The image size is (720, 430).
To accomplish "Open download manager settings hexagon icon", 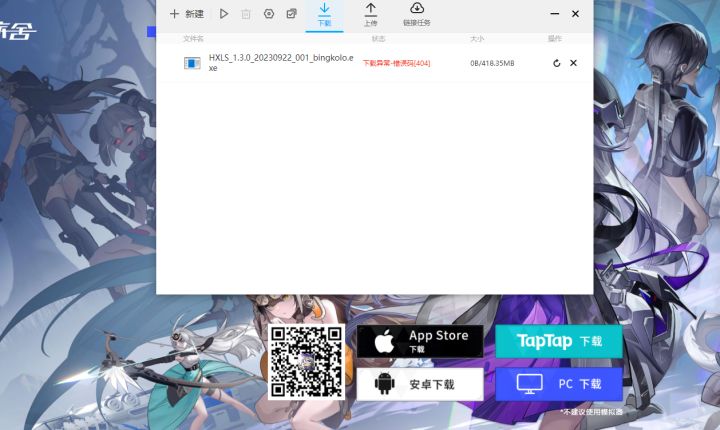I will pos(269,14).
